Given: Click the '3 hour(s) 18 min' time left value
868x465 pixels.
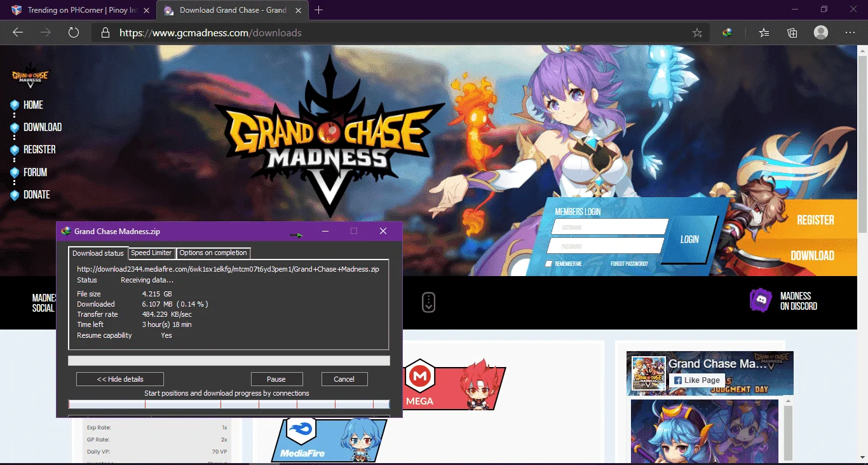Looking at the screenshot, I should [x=167, y=324].
